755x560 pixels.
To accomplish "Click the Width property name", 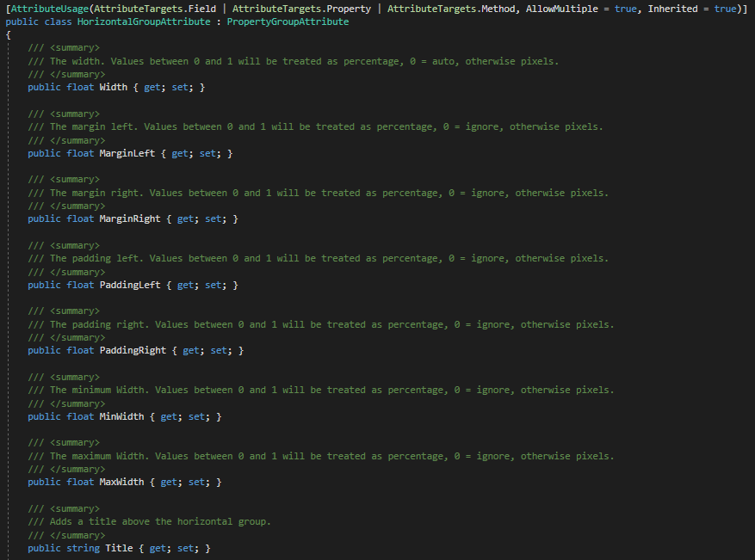I will point(113,87).
